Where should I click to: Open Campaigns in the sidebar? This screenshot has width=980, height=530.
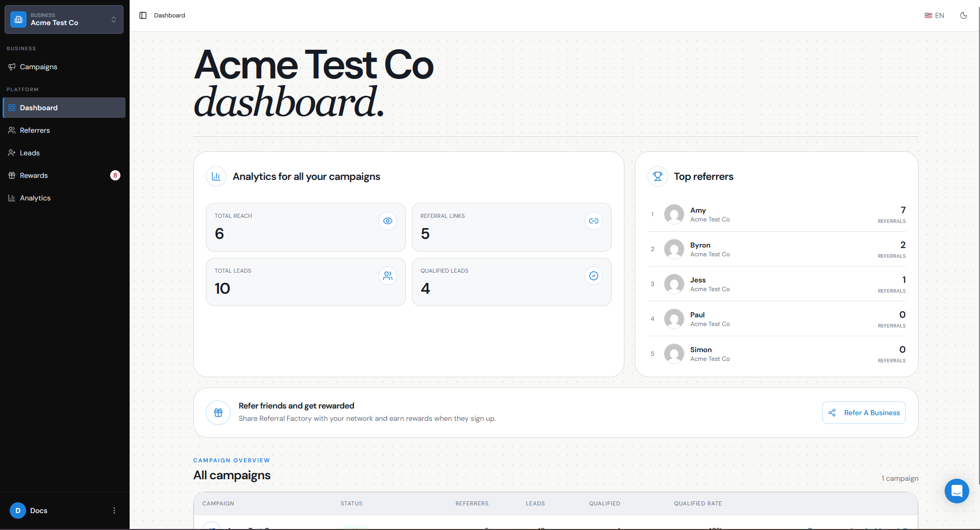coord(64,67)
